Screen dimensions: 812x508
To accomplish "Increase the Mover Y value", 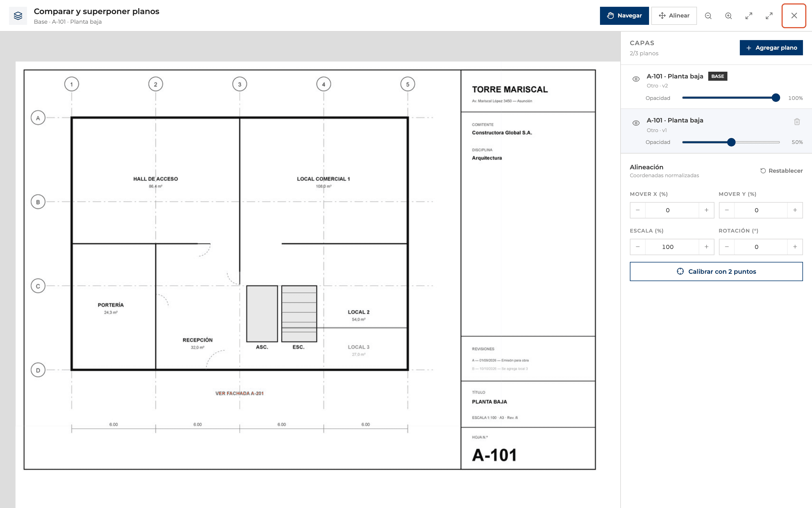I will point(795,210).
